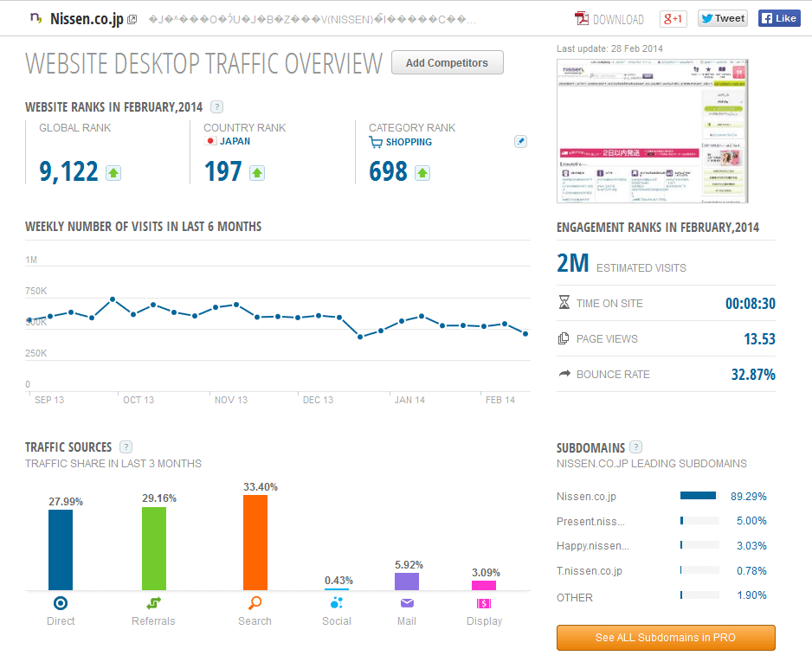The width and height of the screenshot is (812, 662).
Task: Click the Happy.nissen... subdomain entry
Action: [x=593, y=545]
